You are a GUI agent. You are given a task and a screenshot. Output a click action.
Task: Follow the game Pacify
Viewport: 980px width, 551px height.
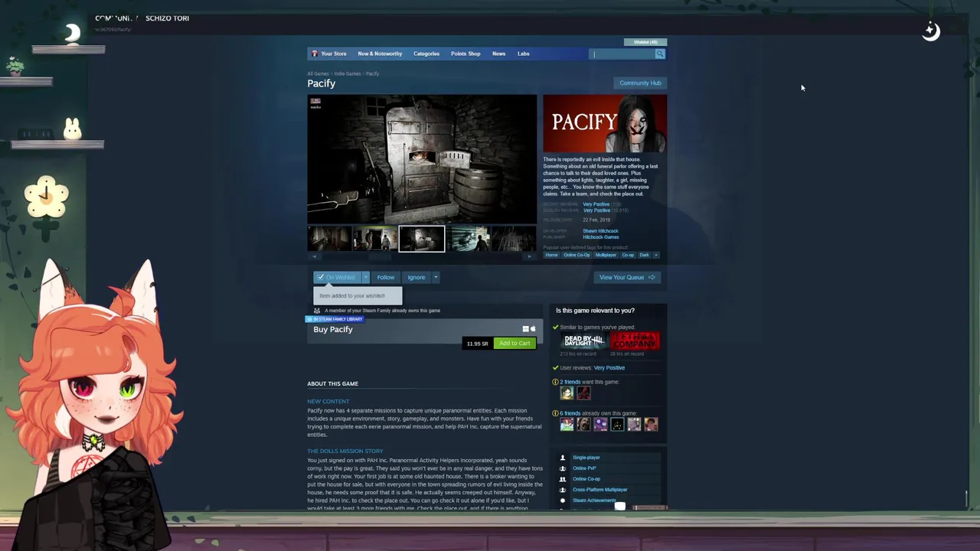pyautogui.click(x=386, y=277)
